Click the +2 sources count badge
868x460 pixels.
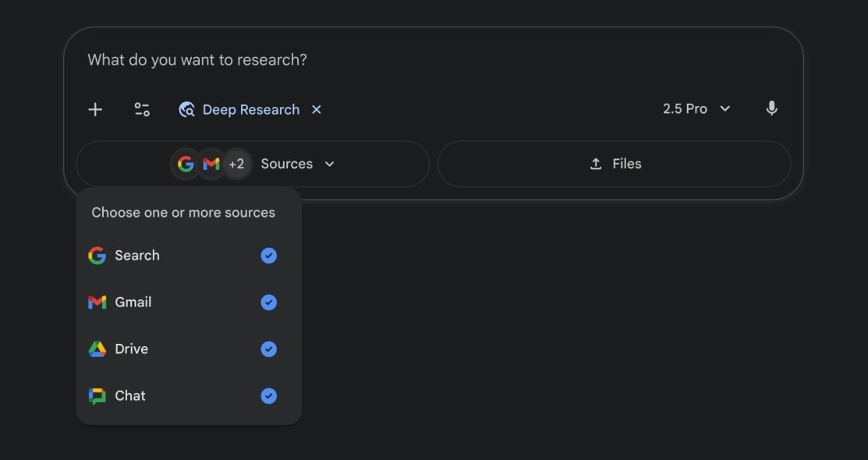click(x=236, y=165)
